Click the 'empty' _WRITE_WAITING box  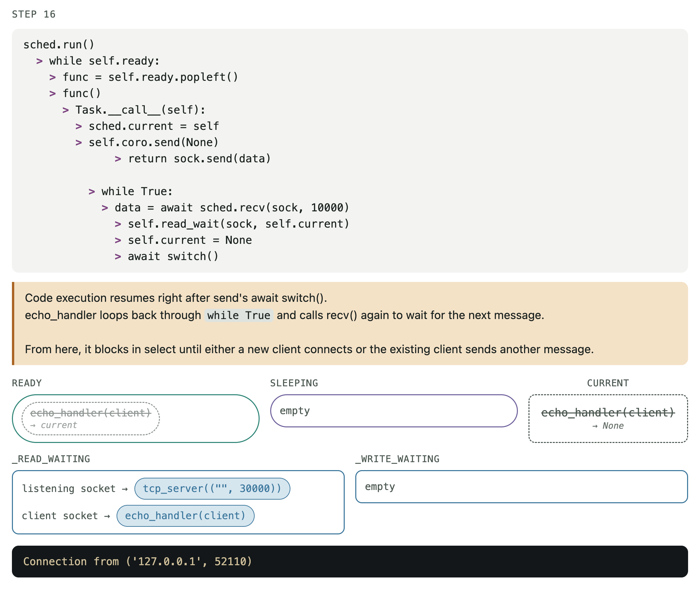(522, 486)
